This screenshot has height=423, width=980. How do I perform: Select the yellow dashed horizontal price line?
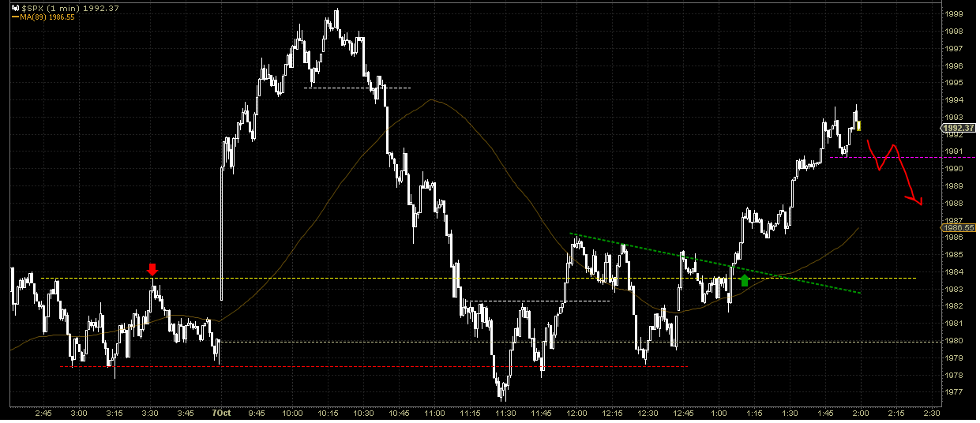point(479,278)
